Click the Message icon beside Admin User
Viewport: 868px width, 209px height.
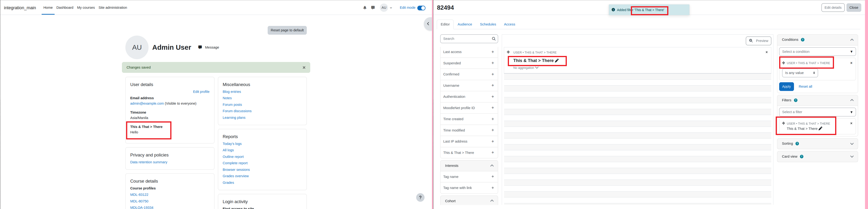(x=200, y=47)
